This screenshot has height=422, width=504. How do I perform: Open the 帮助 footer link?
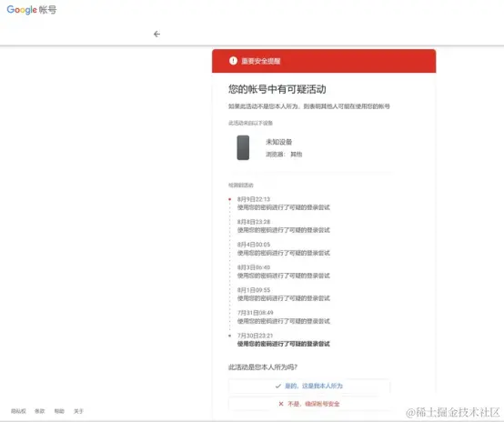(59, 411)
